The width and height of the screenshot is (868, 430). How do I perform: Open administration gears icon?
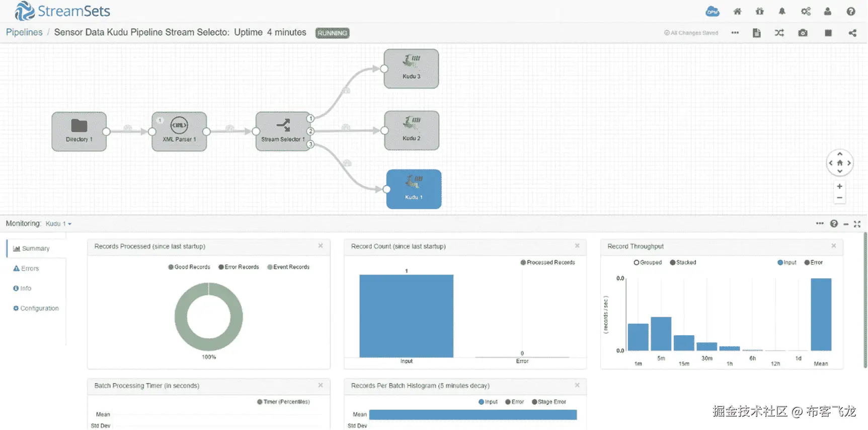pos(806,12)
